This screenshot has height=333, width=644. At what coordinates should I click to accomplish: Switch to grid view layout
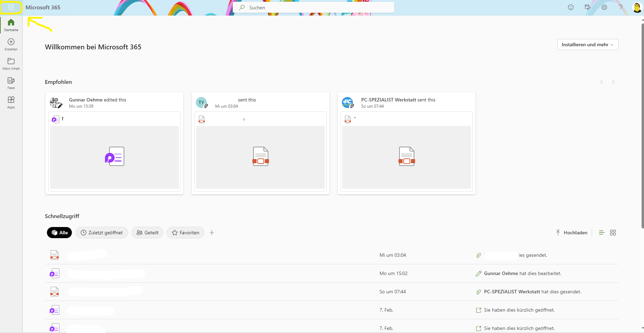[613, 233]
